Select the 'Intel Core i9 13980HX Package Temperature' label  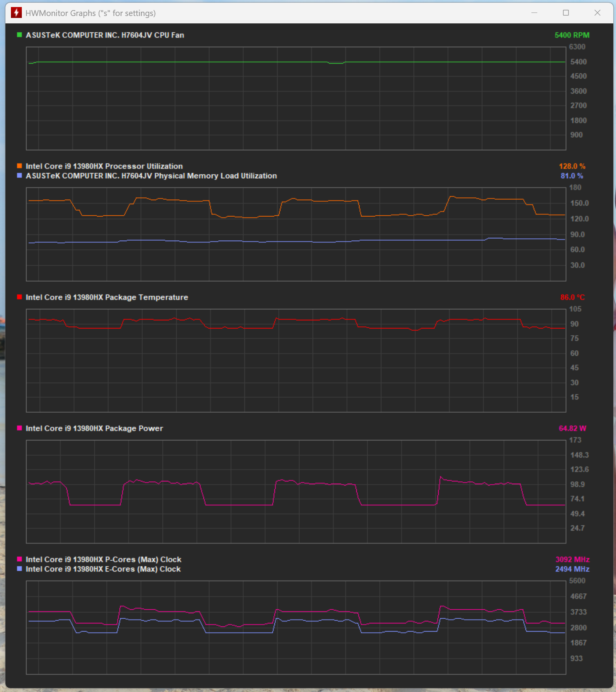pos(107,297)
